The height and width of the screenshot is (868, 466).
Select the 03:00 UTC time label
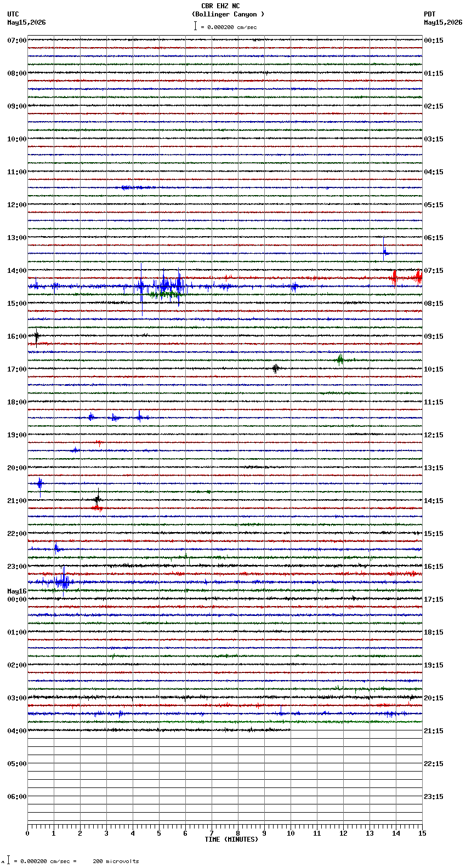(x=17, y=698)
